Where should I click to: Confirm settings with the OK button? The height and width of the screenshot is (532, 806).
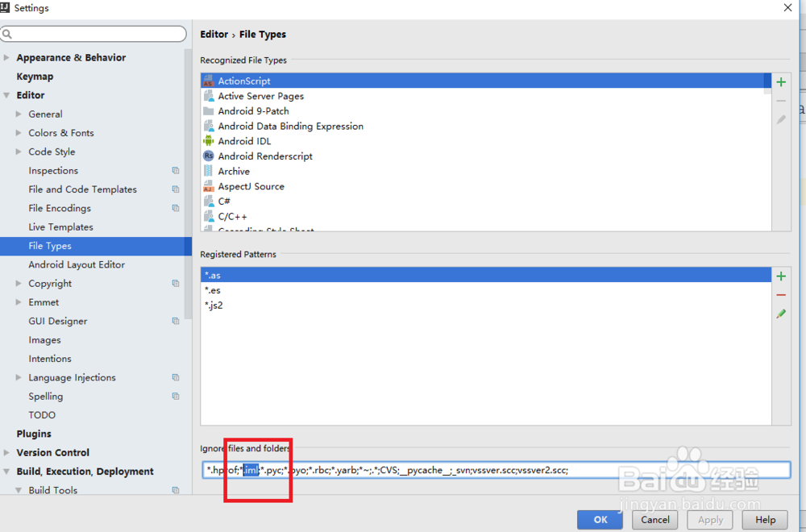[x=600, y=519]
